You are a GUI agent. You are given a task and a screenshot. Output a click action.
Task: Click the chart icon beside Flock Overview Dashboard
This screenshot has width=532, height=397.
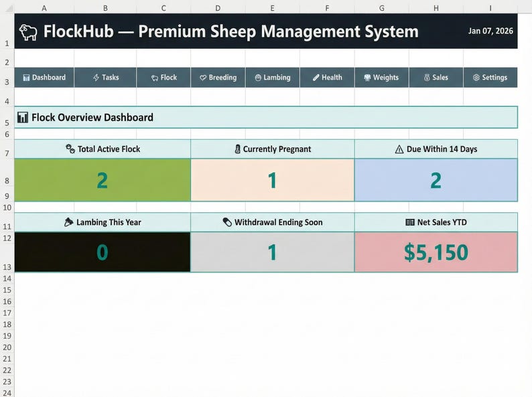(23, 117)
